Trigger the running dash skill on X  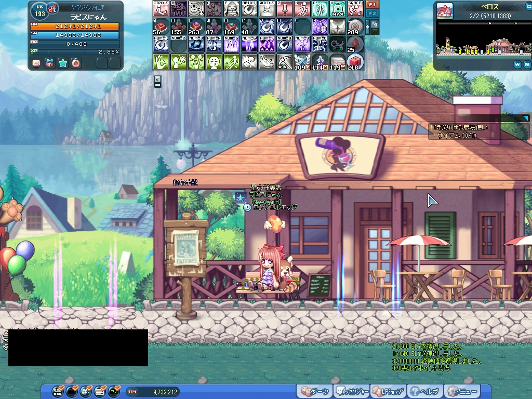pyautogui.click(x=302, y=9)
